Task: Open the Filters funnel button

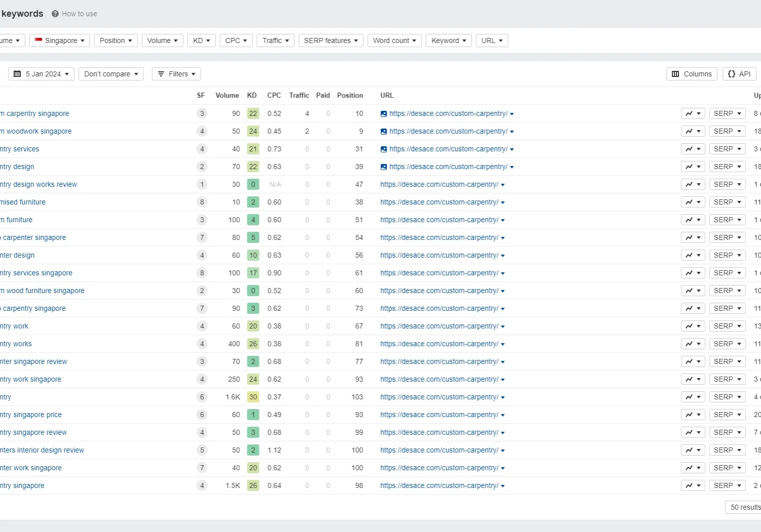Action: click(176, 74)
